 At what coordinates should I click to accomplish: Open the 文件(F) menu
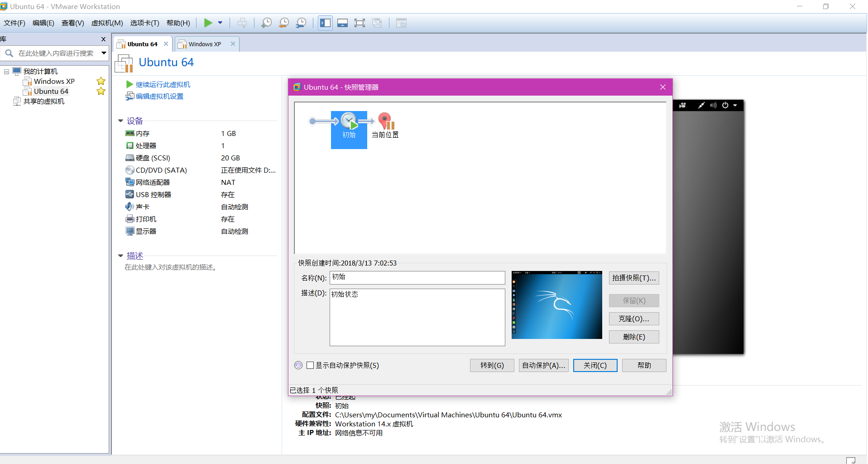coord(14,23)
